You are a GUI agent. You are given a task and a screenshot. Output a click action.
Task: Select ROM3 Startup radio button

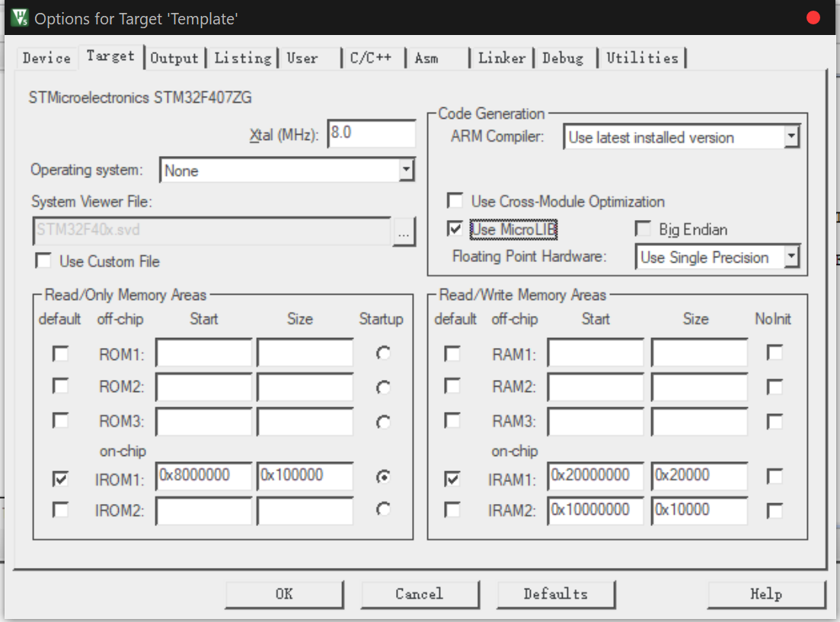[x=383, y=423]
